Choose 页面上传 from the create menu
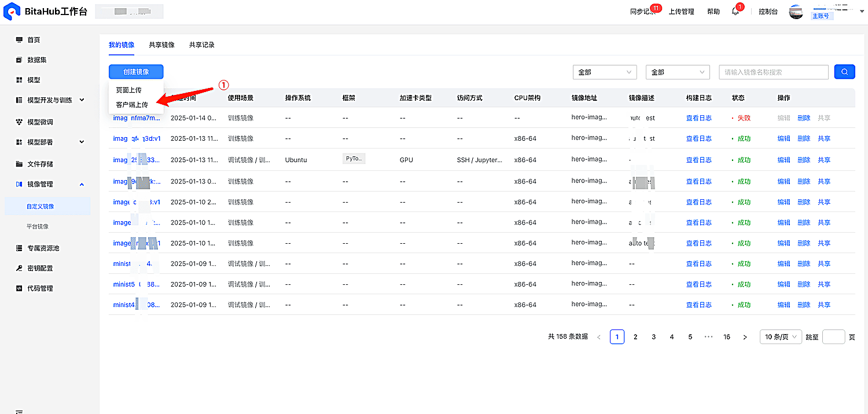This screenshot has width=868, height=414. (129, 90)
